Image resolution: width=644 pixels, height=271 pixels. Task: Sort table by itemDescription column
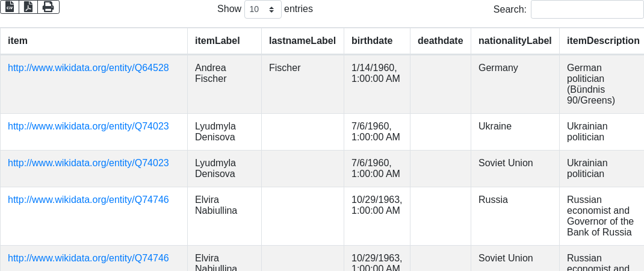(x=602, y=41)
